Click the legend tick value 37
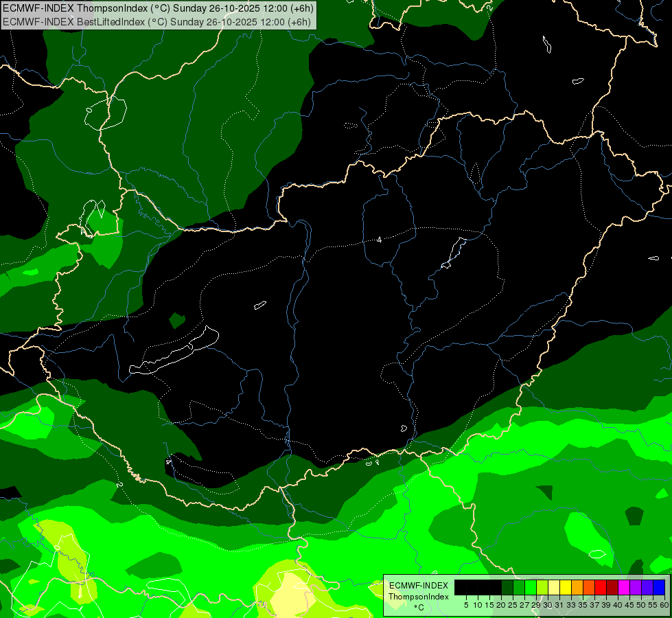Image resolution: width=672 pixels, height=618 pixels. (x=595, y=605)
